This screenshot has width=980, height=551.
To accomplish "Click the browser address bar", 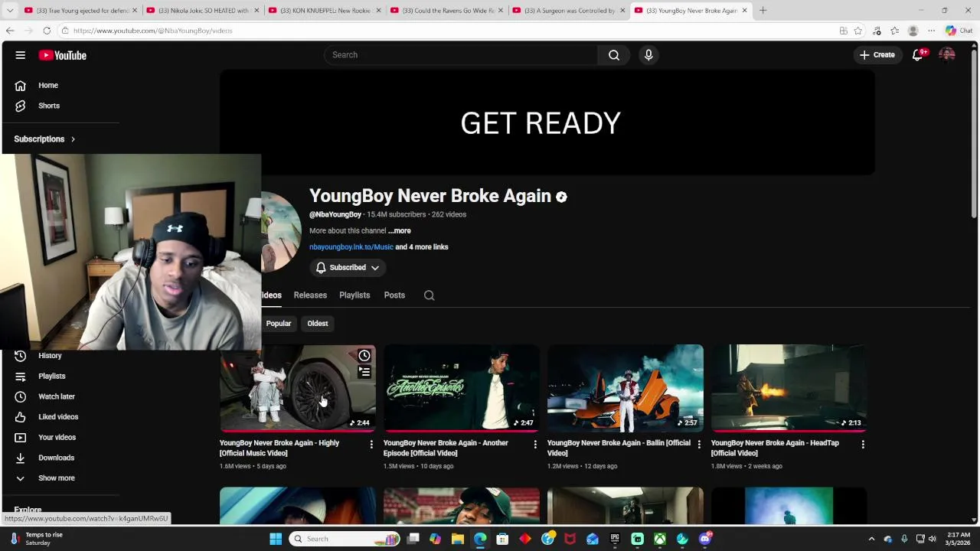I will [444, 31].
